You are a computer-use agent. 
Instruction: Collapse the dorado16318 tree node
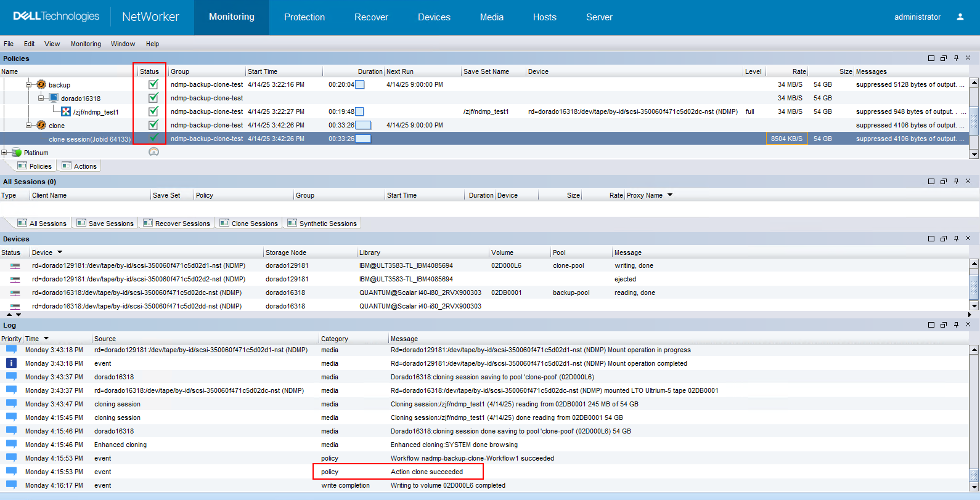point(41,98)
